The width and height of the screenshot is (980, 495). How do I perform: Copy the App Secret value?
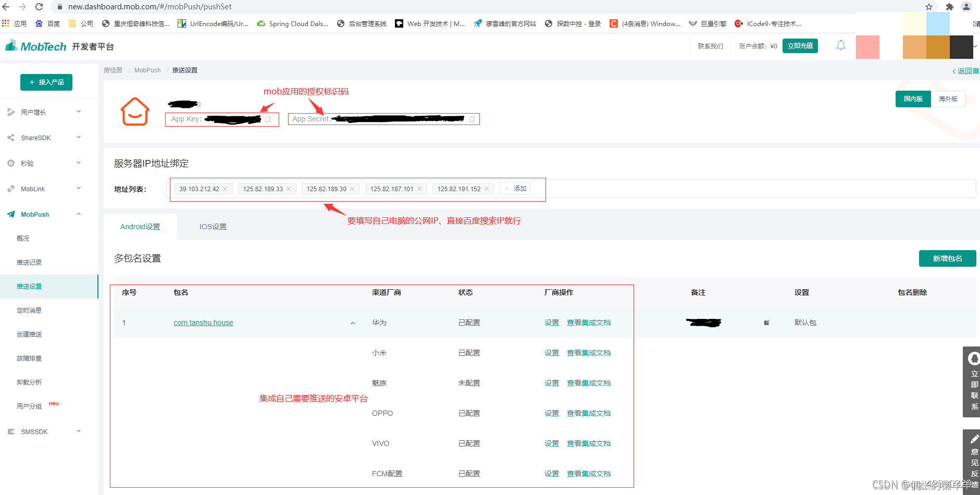pyautogui.click(x=472, y=119)
